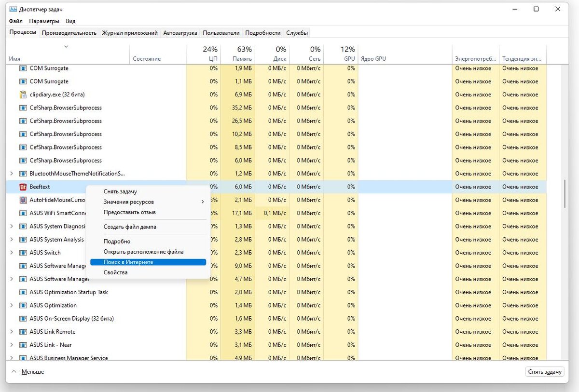Sort by the Сеть column header
This screenshot has height=392, width=579.
(x=306, y=54)
